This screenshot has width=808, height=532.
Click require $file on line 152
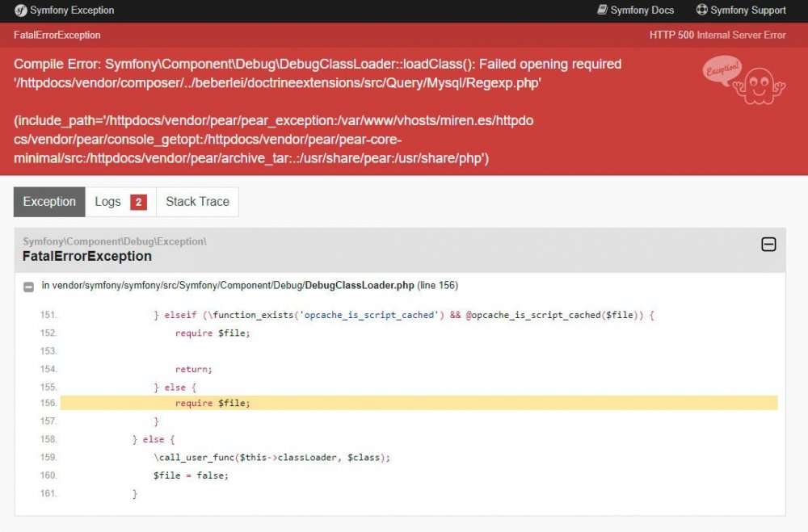click(213, 333)
